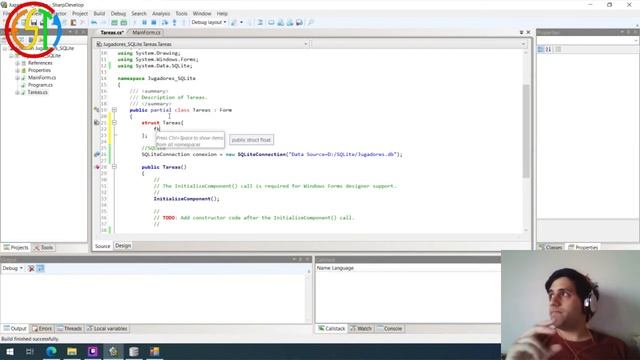Switch to the Watch tab
The width and height of the screenshot is (640, 360).
(361, 329)
